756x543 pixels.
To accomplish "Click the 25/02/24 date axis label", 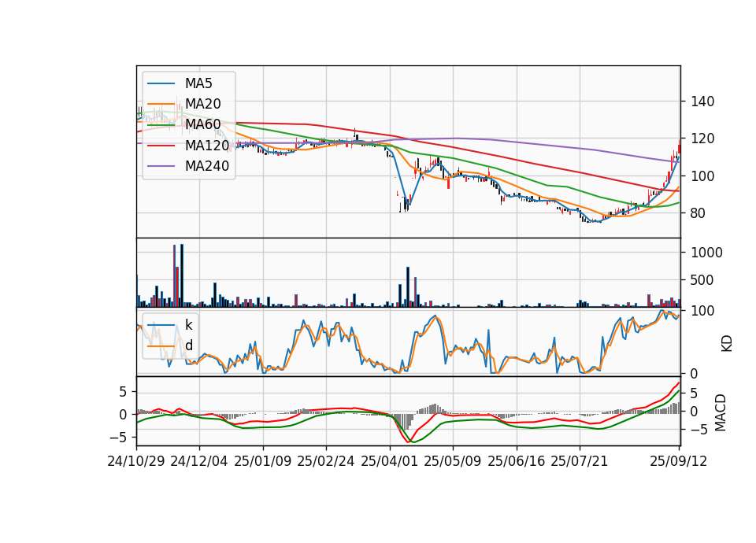I will coord(326,461).
